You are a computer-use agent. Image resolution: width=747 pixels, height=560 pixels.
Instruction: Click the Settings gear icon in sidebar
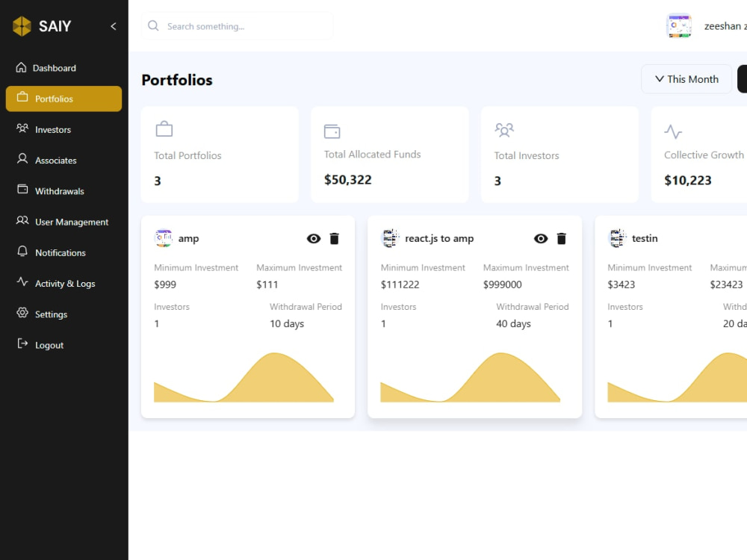(x=22, y=313)
